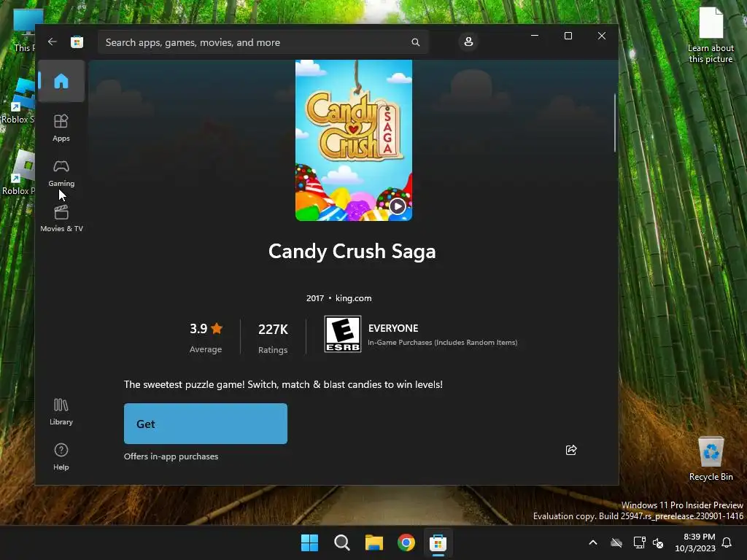Open Movies & TV section

61,219
